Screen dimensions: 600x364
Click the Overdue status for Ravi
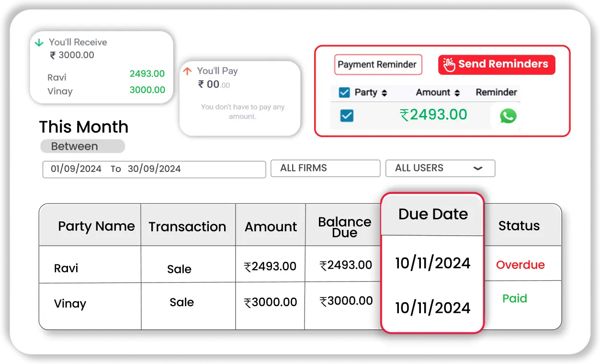[520, 265]
